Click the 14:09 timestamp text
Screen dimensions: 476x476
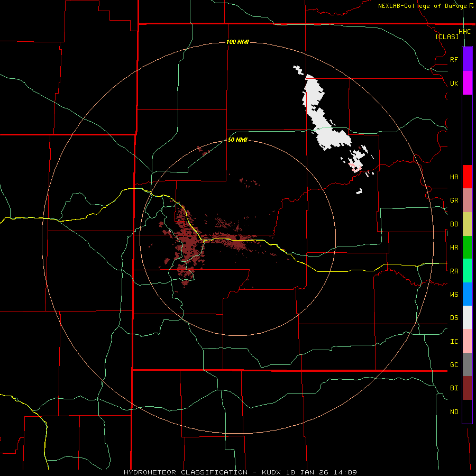(345, 472)
